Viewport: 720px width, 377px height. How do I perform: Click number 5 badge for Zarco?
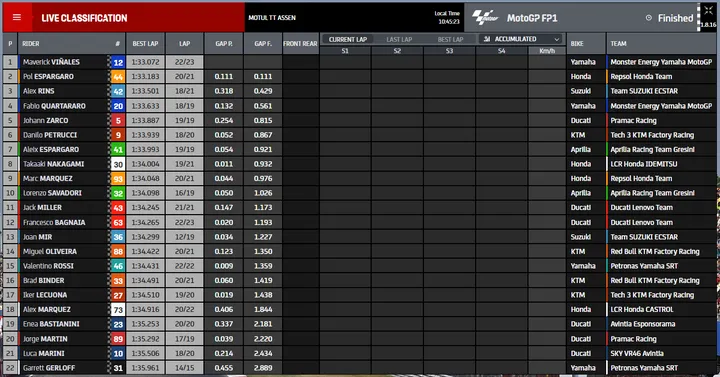click(118, 120)
